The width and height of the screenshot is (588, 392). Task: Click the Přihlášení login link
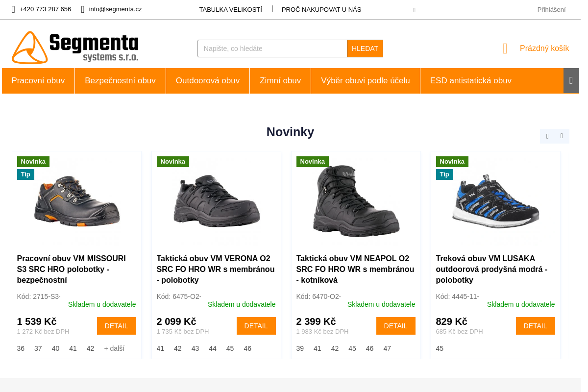(551, 9)
